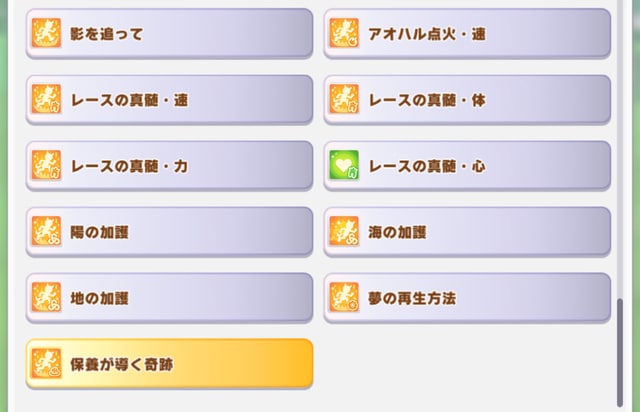The width and height of the screenshot is (640, 412).
Task: Click the 夢の再生方法 skill icon
Action: (344, 297)
